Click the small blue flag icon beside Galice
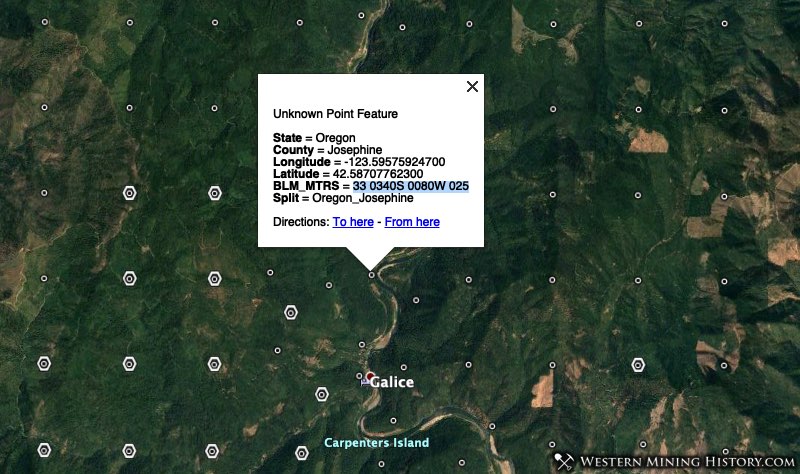 tap(365, 382)
